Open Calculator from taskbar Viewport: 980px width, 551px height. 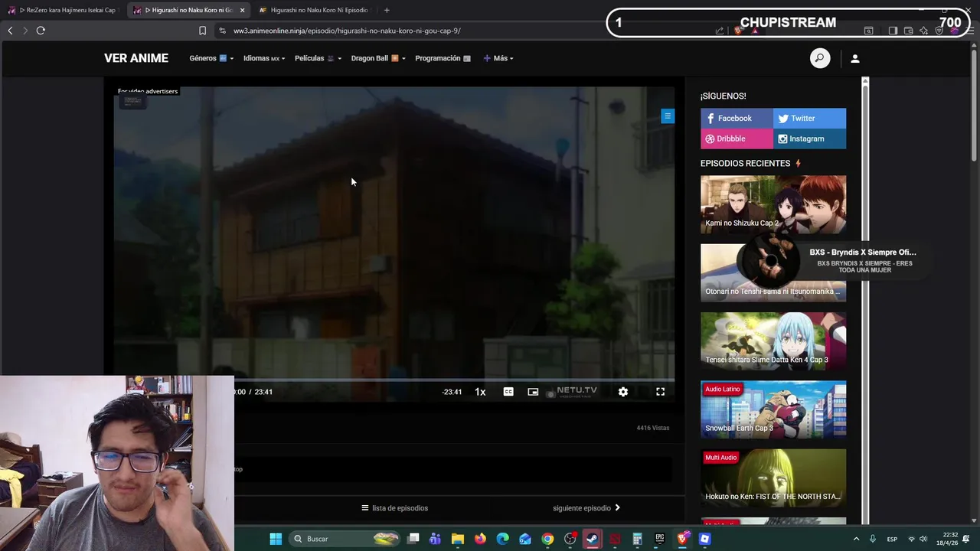pyautogui.click(x=637, y=539)
